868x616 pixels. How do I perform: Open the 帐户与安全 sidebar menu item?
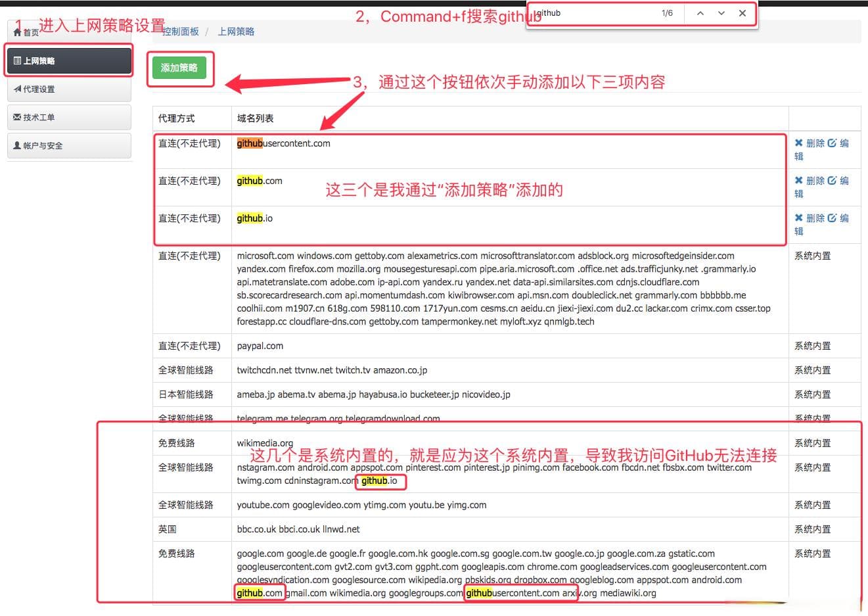(x=69, y=145)
